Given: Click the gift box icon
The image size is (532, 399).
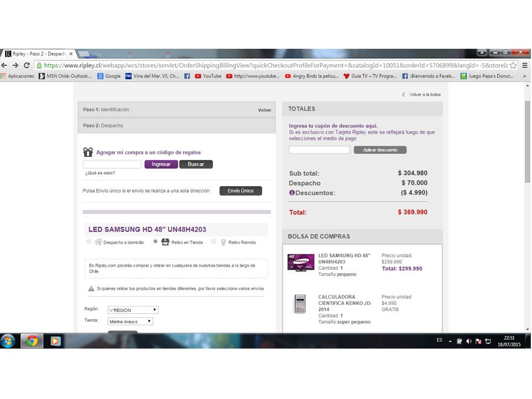Looking at the screenshot, I should click(x=88, y=152).
